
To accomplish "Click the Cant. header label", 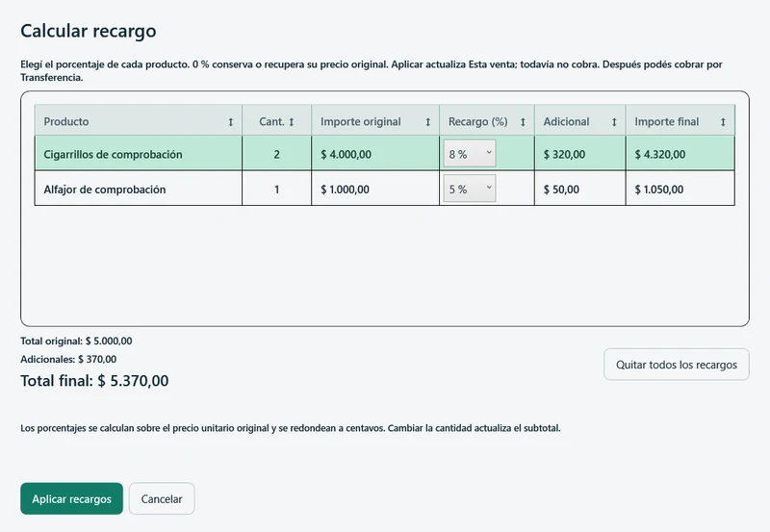I will pyautogui.click(x=271, y=122).
